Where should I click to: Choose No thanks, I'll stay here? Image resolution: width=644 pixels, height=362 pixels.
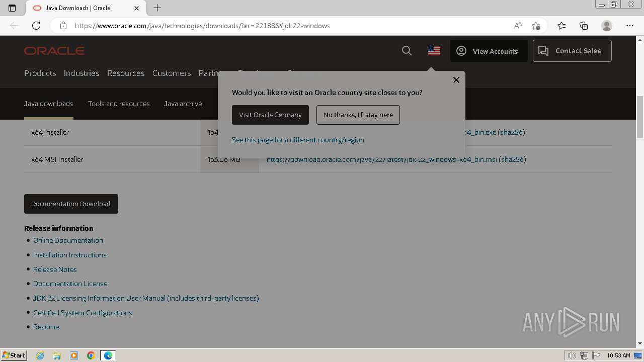point(358,115)
